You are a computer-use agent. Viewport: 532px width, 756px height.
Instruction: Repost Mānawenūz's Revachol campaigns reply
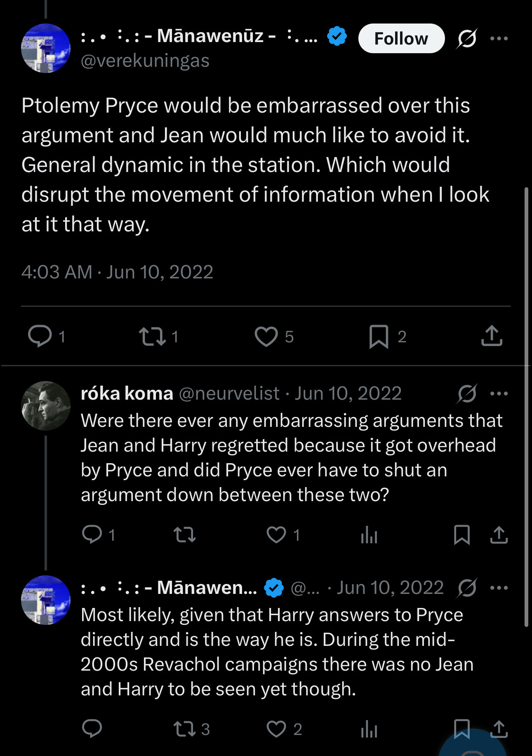(184, 729)
